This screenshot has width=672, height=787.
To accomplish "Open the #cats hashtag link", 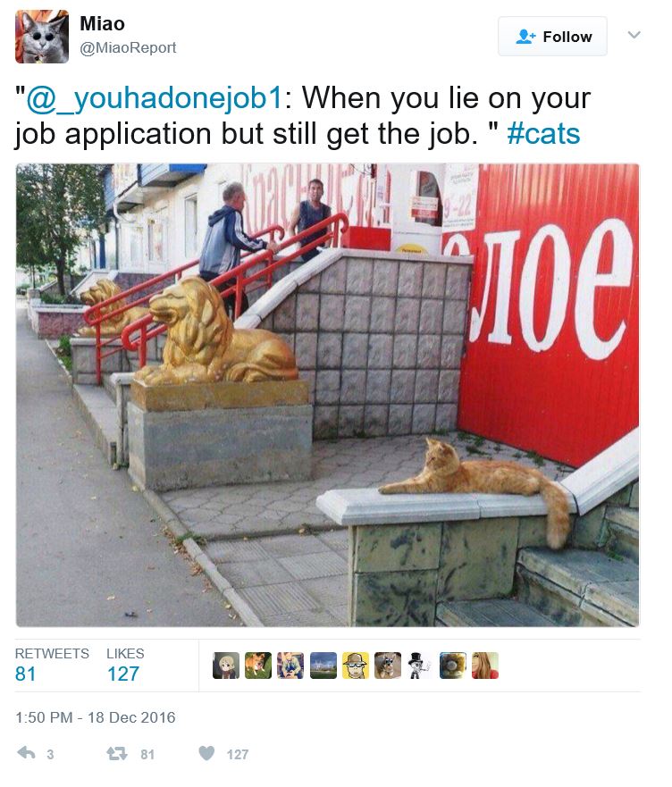I will point(543,133).
